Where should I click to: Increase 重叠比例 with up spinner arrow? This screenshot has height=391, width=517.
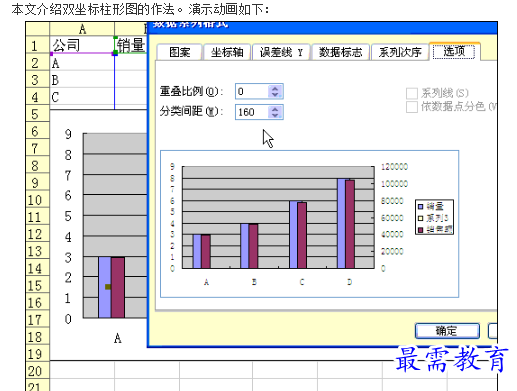275,88
